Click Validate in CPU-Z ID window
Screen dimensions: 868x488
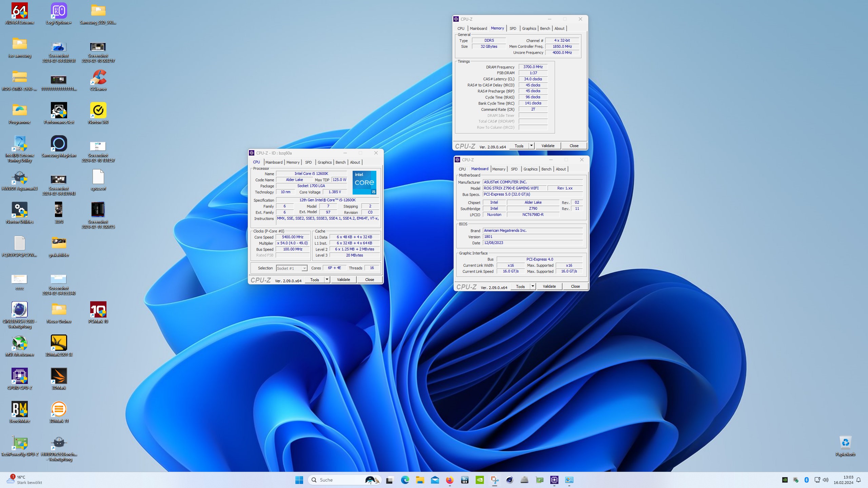pyautogui.click(x=343, y=280)
